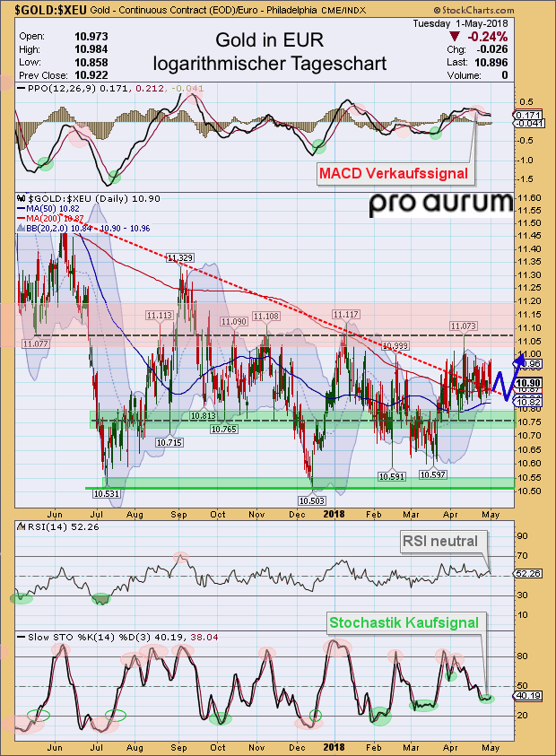Click the Slow STO %K(14) indicator legend
This screenshot has height=756, width=556.
(117, 637)
